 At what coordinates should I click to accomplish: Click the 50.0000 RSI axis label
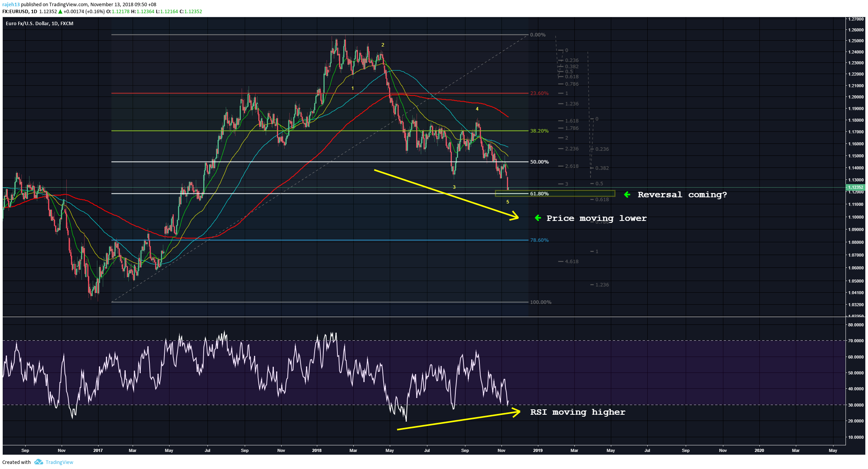[x=856, y=373]
